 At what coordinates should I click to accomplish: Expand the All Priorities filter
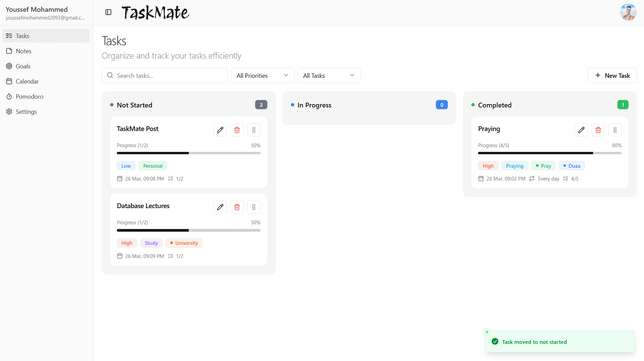pyautogui.click(x=262, y=75)
